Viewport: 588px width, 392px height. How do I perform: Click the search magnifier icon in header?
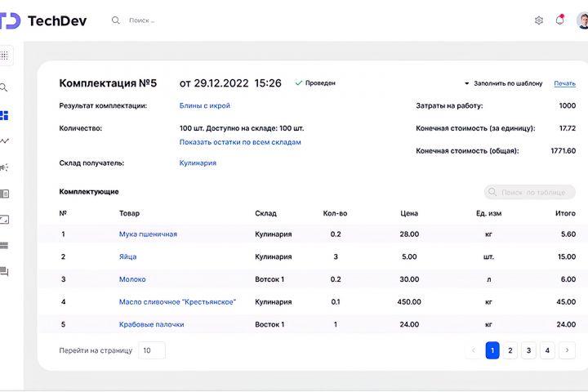(115, 20)
